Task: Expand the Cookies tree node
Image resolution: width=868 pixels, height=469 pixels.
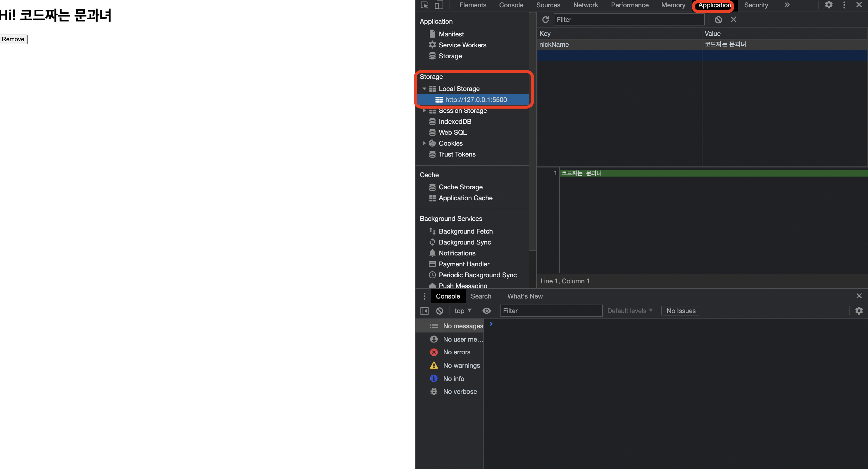Action: (424, 143)
